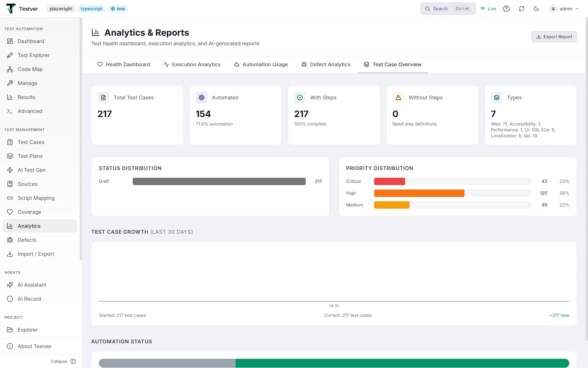This screenshot has height=368, width=588.
Task: Click the Types card layers icon
Action: 496,98
